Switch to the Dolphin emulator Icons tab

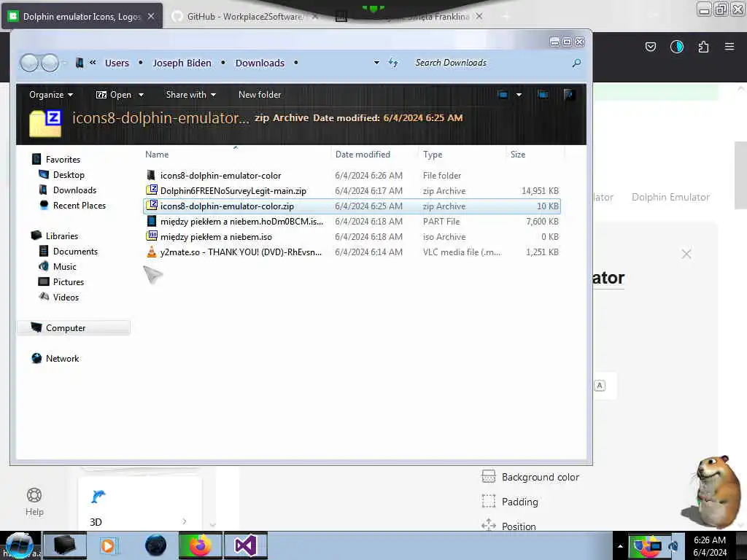(x=82, y=16)
